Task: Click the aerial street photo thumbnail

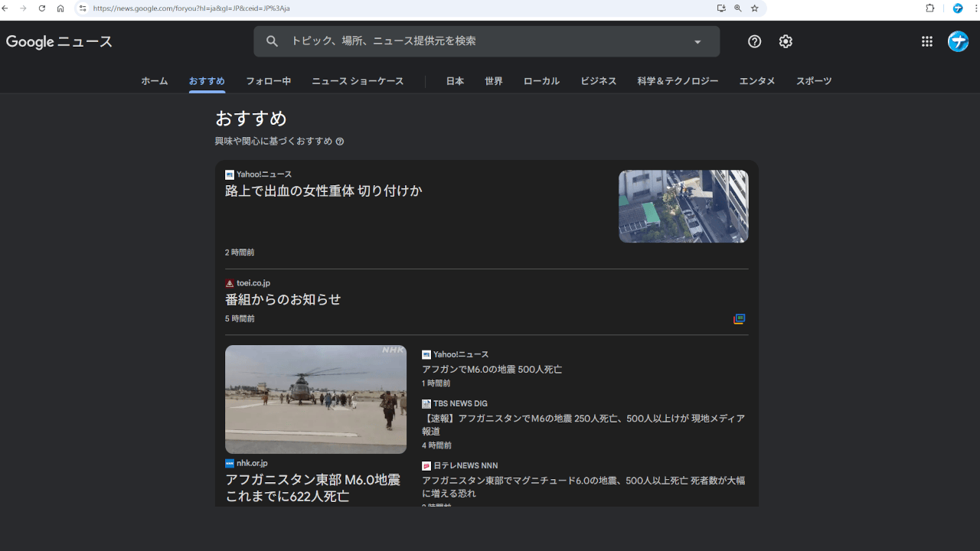Action: [x=684, y=207]
